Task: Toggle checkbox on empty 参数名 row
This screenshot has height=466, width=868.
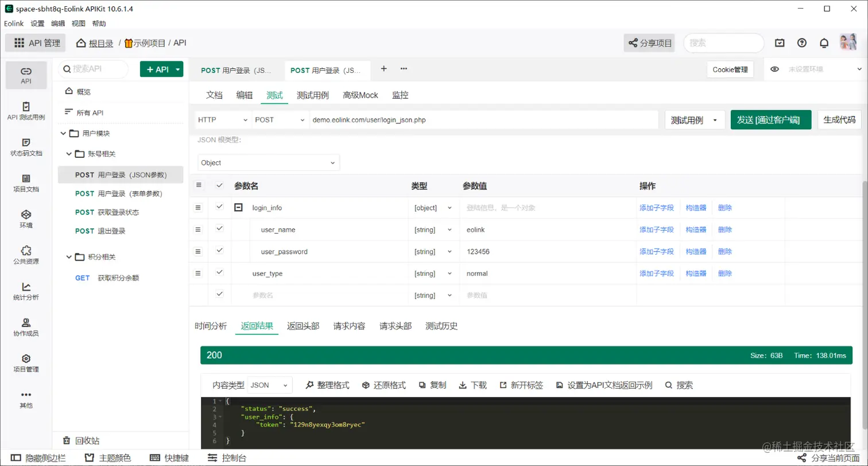Action: coord(219,294)
